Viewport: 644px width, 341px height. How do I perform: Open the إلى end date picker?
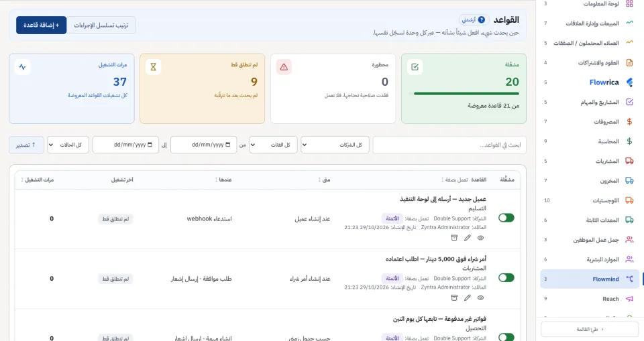(x=125, y=145)
